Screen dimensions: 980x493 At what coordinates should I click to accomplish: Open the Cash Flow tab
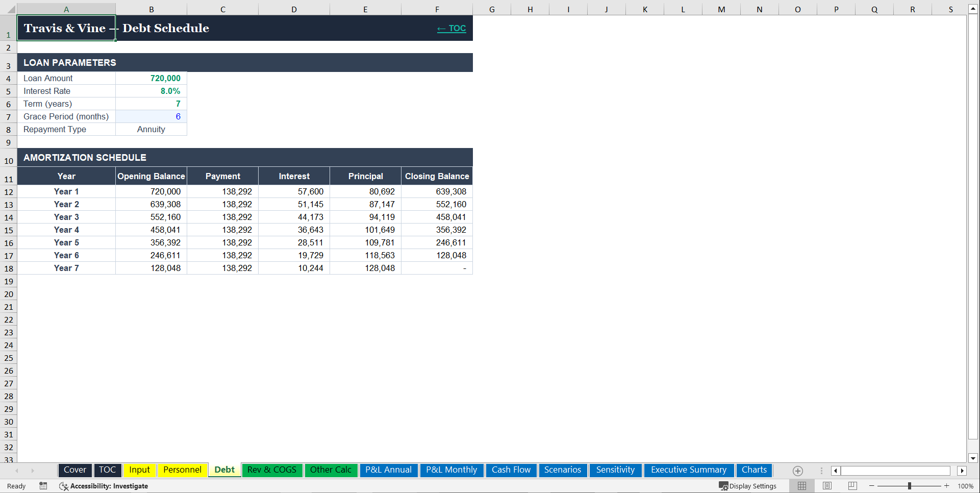pos(511,470)
